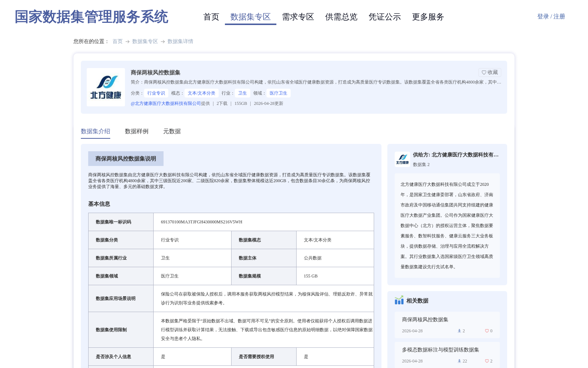Click 基本信息 heading
Screen dimensions: 588x368
[x=99, y=204]
